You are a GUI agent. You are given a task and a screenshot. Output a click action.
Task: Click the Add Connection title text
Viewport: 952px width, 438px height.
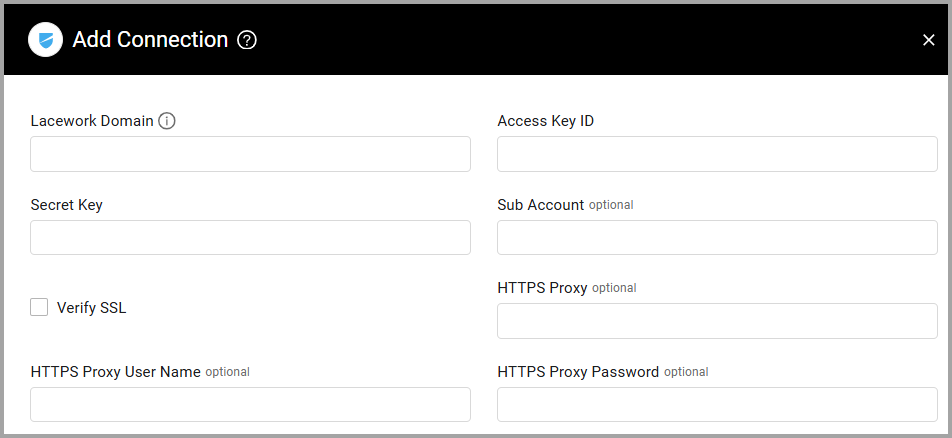tap(150, 40)
